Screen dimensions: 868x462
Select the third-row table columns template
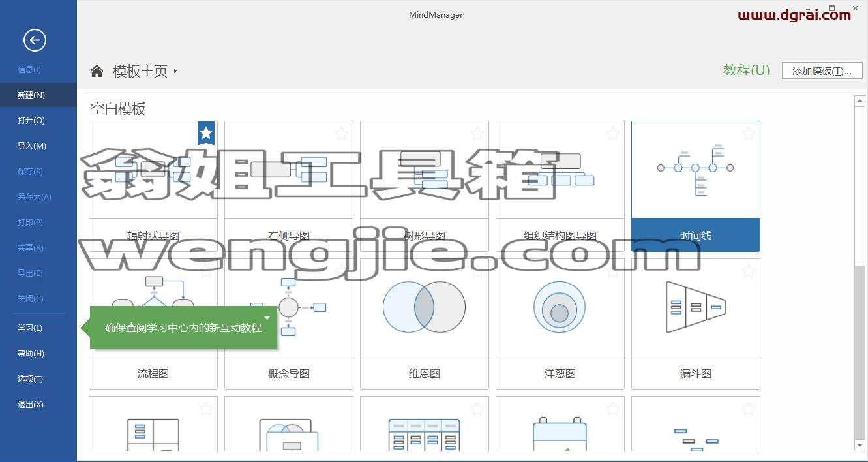click(x=425, y=423)
